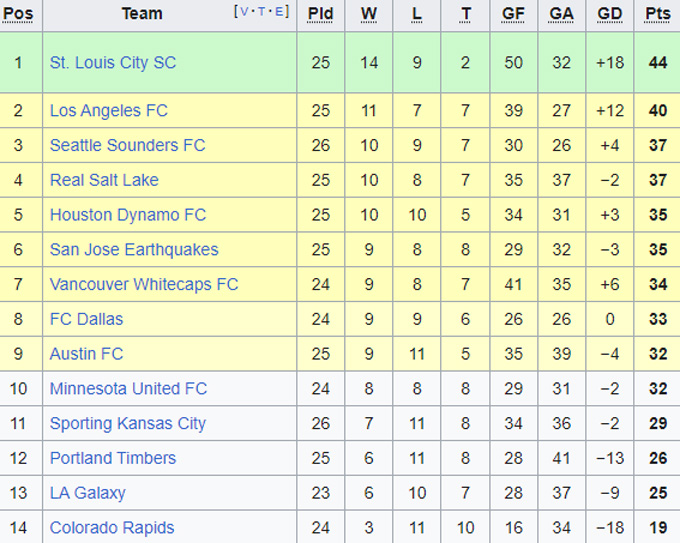Click San Jose Earthquakes team link
Screen dimensions: 680x543
[x=134, y=250]
